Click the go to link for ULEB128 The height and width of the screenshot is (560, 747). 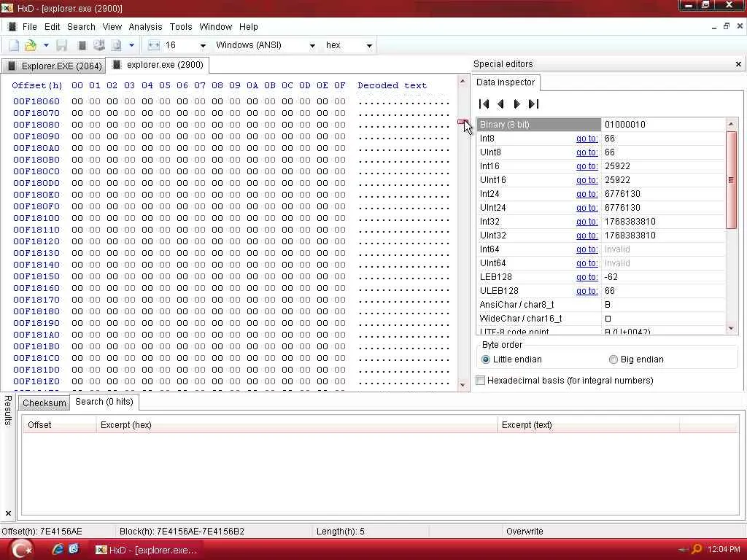pos(587,290)
